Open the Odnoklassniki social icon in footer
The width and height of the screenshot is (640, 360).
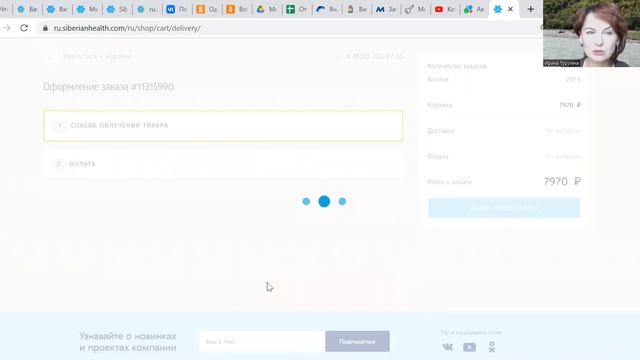pos(492,347)
